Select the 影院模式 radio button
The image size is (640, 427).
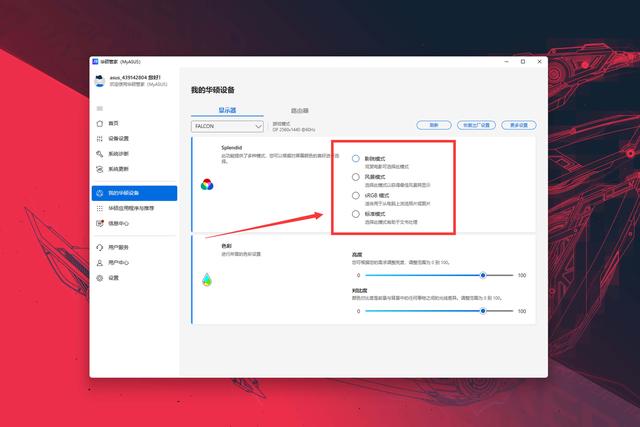coord(356,158)
